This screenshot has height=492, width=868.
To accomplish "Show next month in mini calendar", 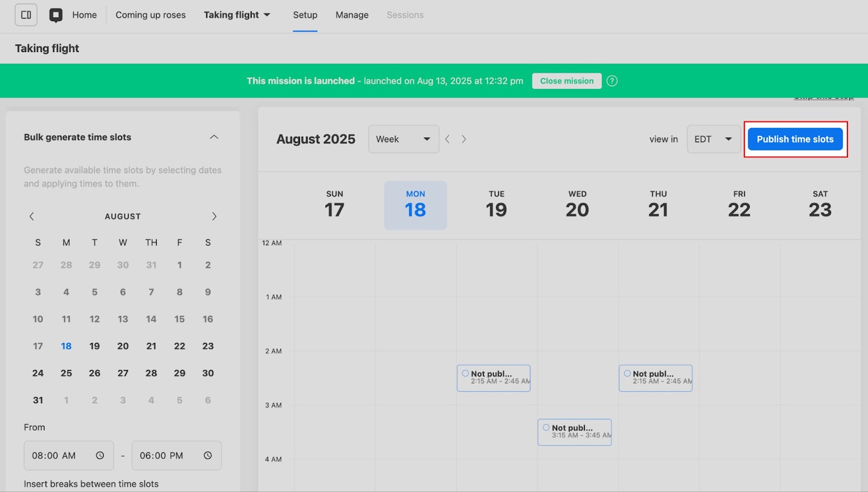I will [214, 216].
